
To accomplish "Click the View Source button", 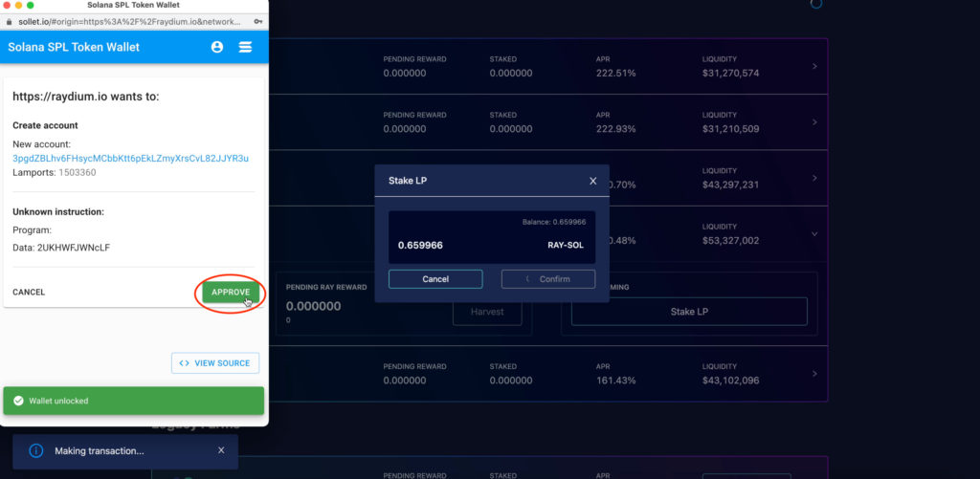I will click(215, 363).
